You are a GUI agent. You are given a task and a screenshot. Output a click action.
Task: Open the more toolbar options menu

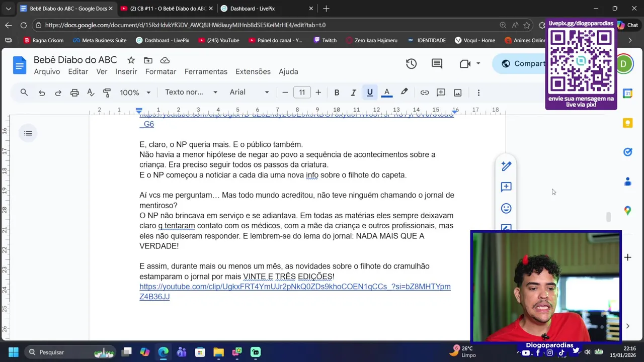[478, 93]
